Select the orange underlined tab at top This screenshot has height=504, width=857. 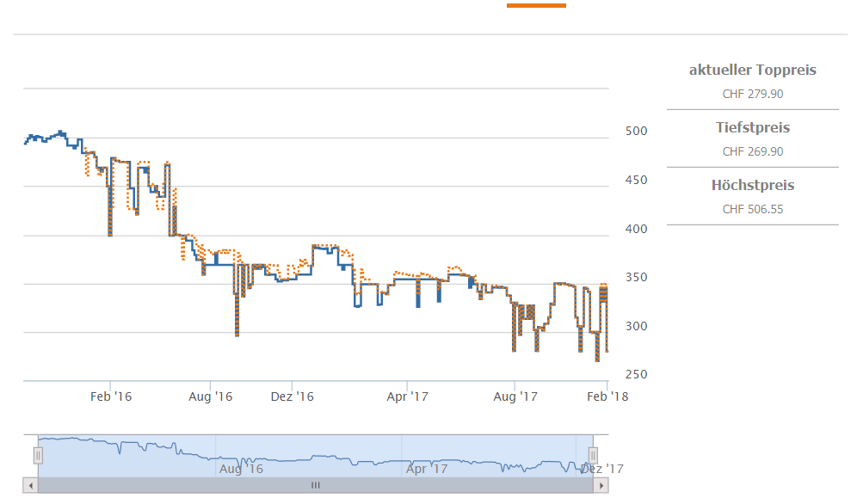[x=536, y=6]
